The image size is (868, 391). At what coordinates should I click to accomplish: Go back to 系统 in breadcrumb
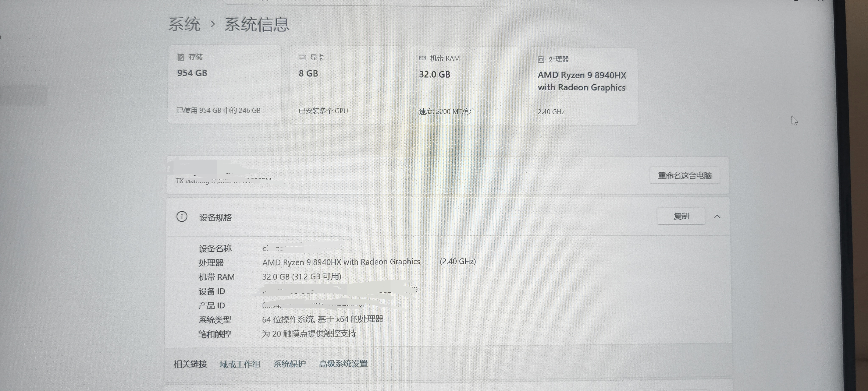click(x=184, y=24)
